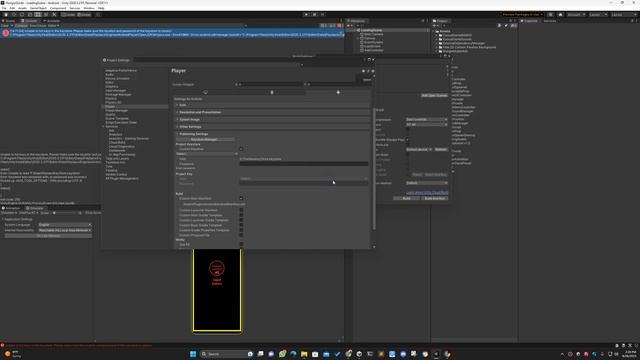
Task: Enable Custom Main Gradle Template checkbox
Action: point(241,215)
